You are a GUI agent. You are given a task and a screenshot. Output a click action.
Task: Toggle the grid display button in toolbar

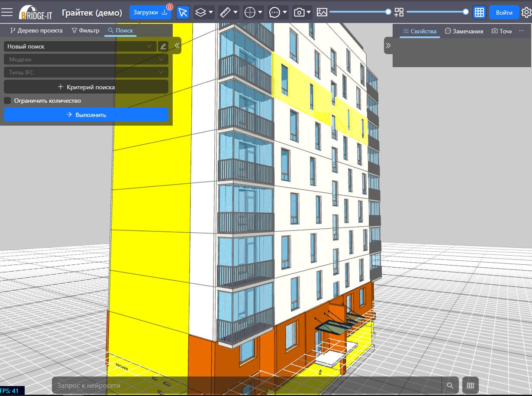click(x=479, y=12)
